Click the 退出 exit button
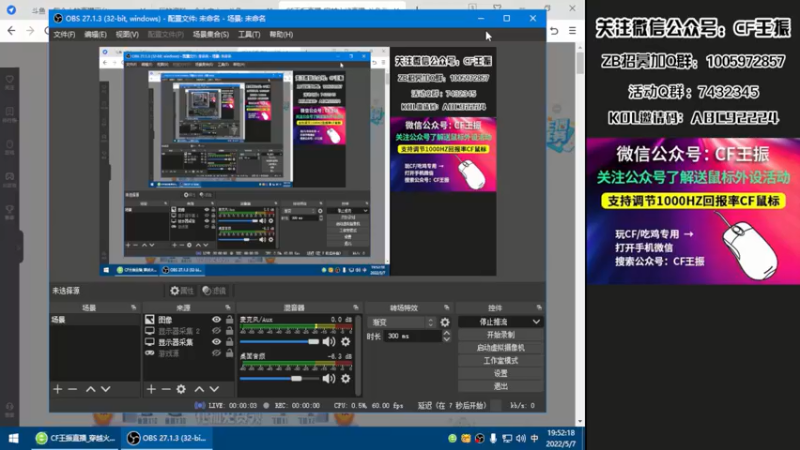Screen dimensions: 800x450 click(x=501, y=386)
